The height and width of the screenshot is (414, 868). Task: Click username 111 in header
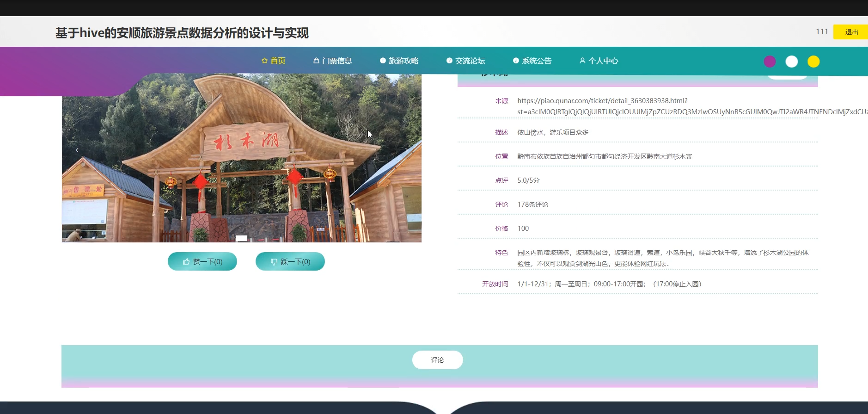point(822,32)
